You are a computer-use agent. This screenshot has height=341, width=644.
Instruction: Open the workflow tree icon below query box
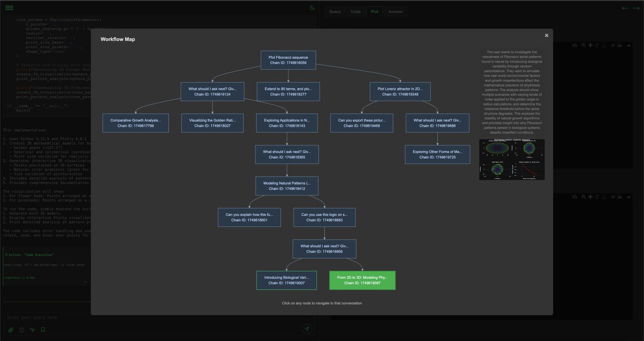[x=32, y=330]
